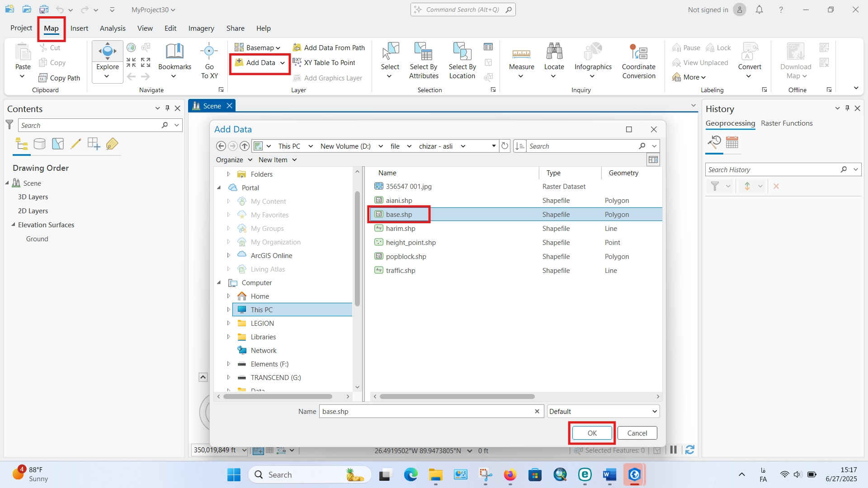Select List By Selection icon
The image size is (868, 488).
pyautogui.click(x=58, y=144)
